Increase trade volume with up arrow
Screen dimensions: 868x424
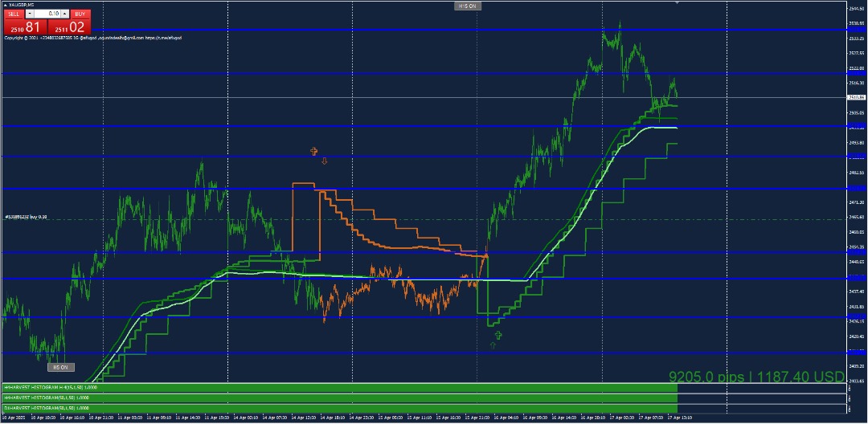(x=65, y=14)
